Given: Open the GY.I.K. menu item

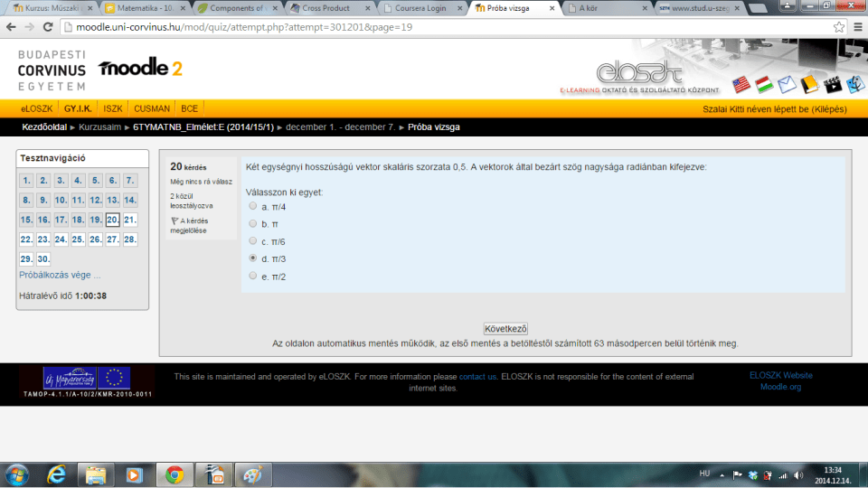Looking at the screenshot, I should pos(80,108).
